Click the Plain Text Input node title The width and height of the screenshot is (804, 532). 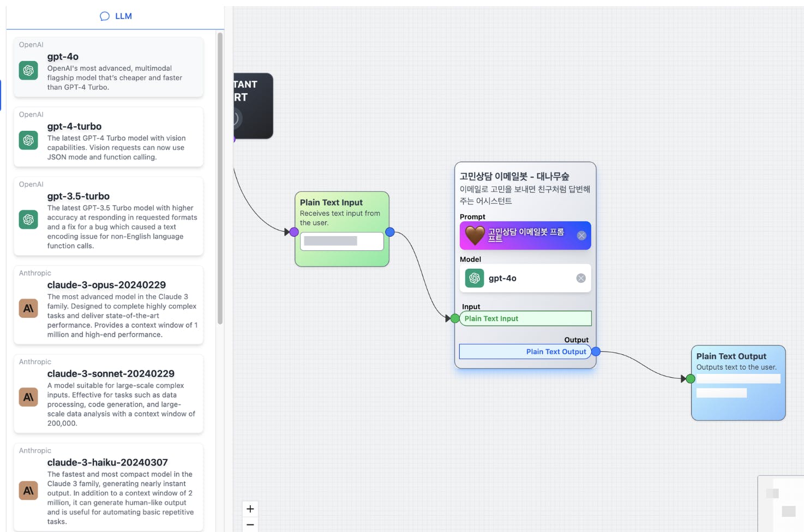(x=331, y=202)
